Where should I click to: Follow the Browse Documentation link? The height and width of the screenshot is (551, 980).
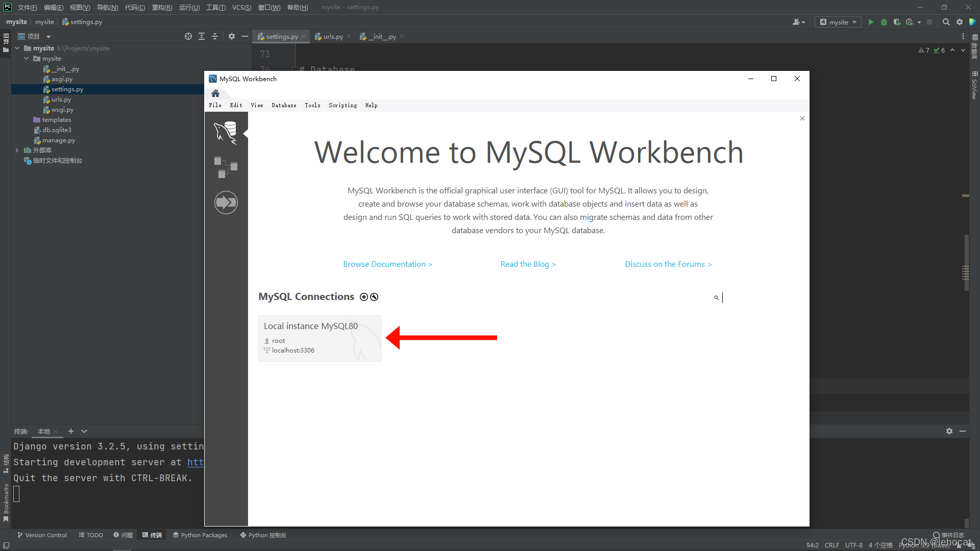point(387,264)
